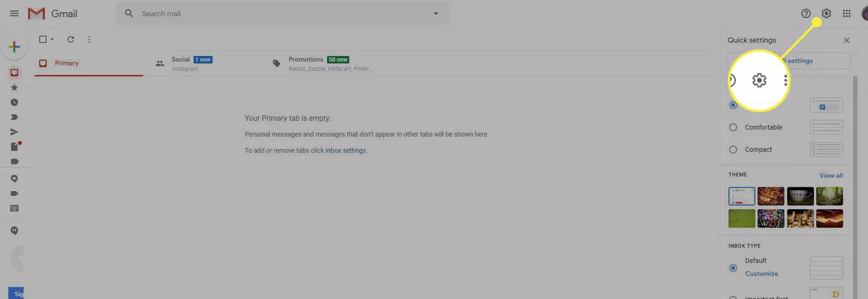Open Sent mail paper-plane icon
The image size is (868, 299).
[14, 132]
